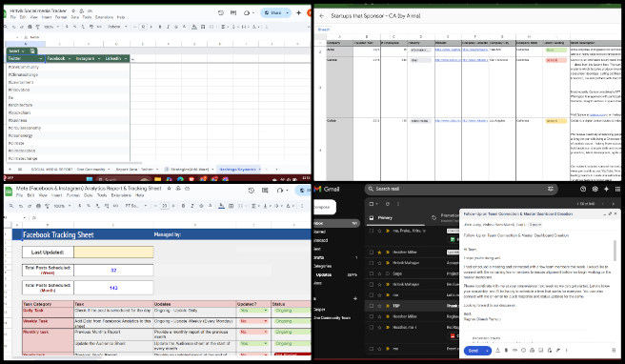625x364 pixels.
Task: Click the print icon in the Social Media Tracker toolbar
Action: [30, 27]
